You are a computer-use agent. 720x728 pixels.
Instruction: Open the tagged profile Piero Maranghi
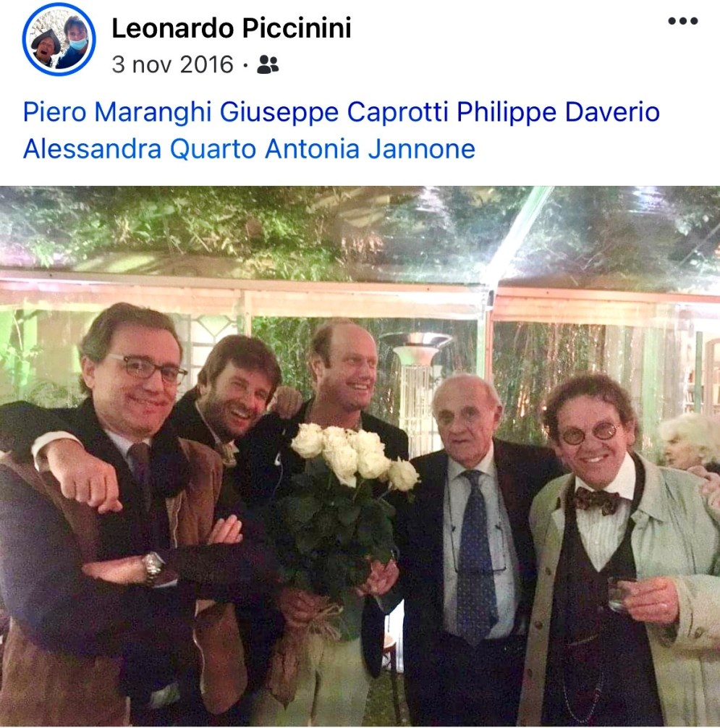click(x=117, y=112)
